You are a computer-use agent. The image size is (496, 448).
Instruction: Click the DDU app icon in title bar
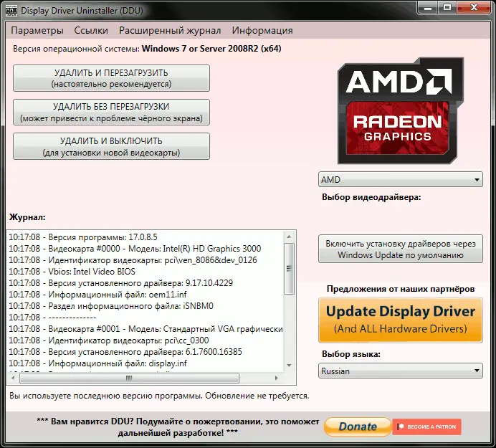coord(11,11)
